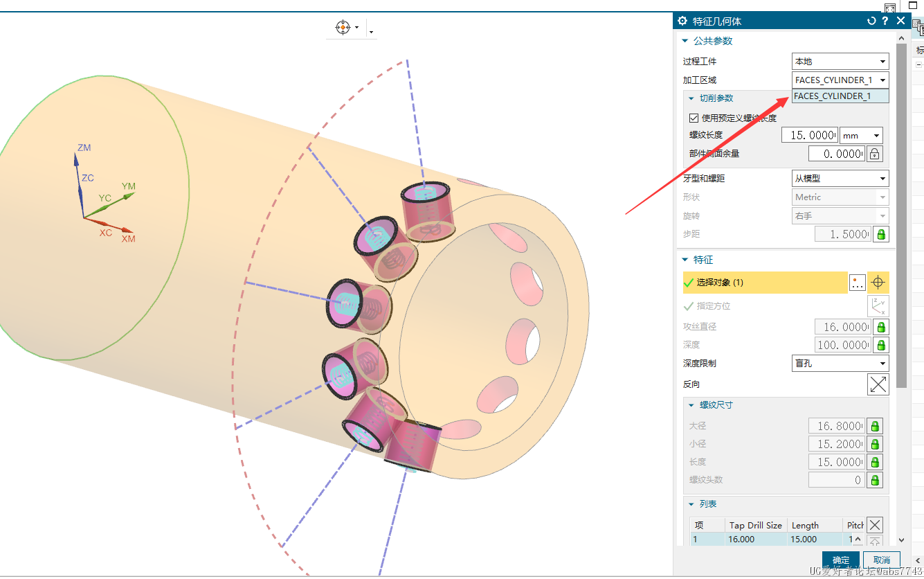924x579 pixels.
Task: Click the XM axis label of coordinate system
Action: coord(129,239)
